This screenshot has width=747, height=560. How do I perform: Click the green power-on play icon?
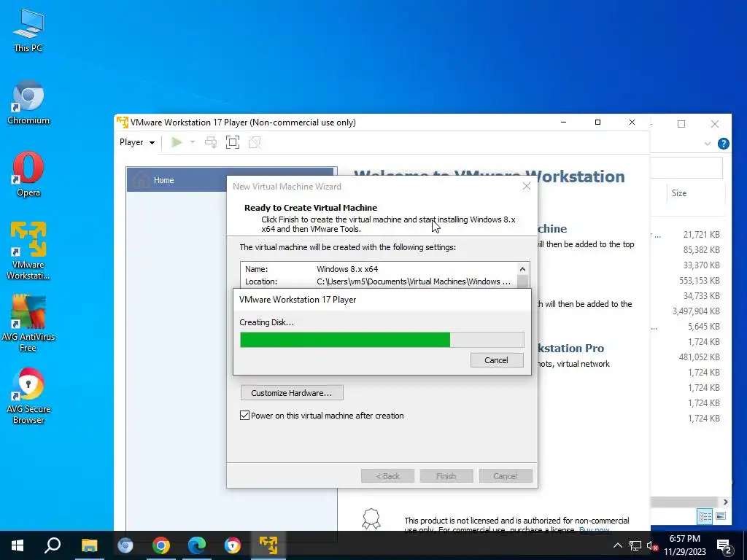(177, 142)
